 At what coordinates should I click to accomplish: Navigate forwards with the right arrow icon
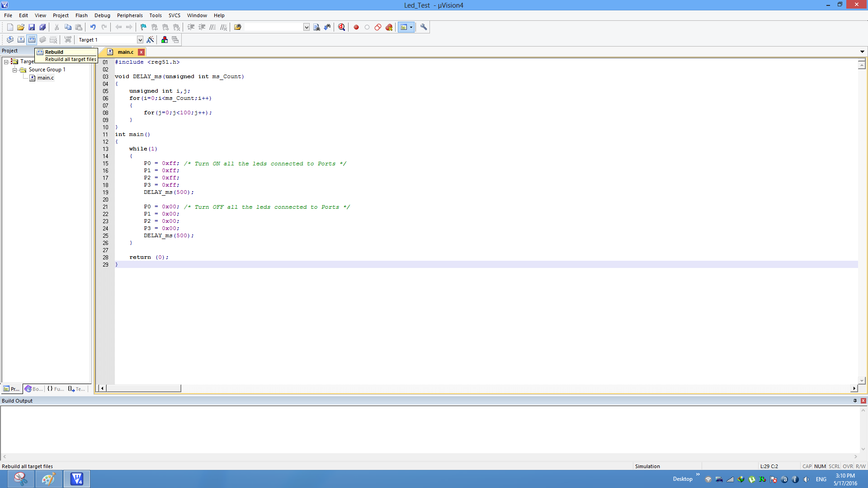pyautogui.click(x=129, y=27)
